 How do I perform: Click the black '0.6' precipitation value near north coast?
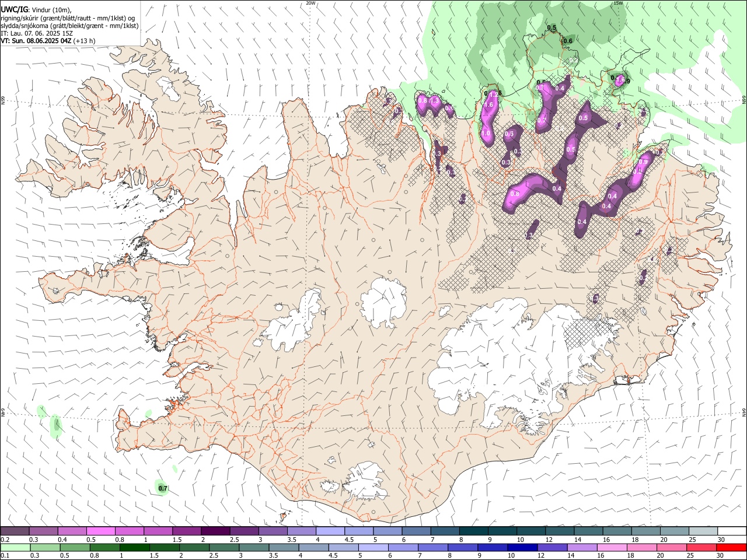tap(567, 41)
